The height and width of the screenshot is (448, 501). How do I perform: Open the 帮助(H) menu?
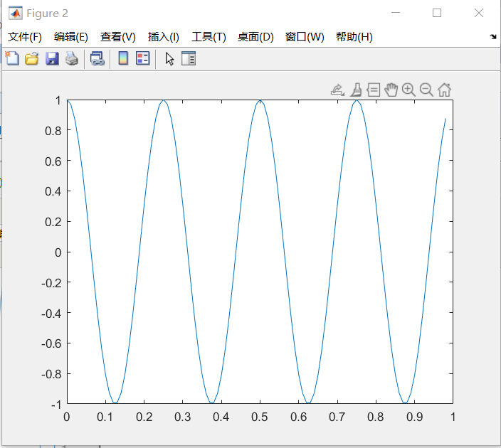[x=354, y=37]
